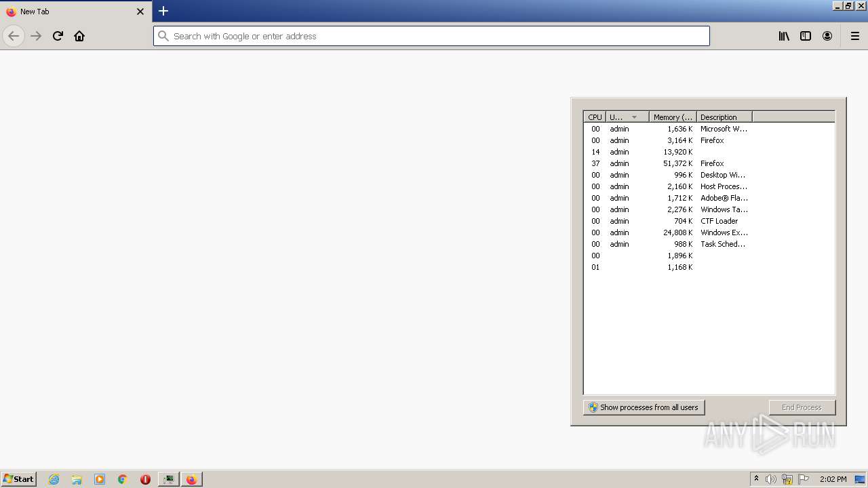The height and width of the screenshot is (488, 868).
Task: Select the Host Proces... row
Action: [709, 186]
